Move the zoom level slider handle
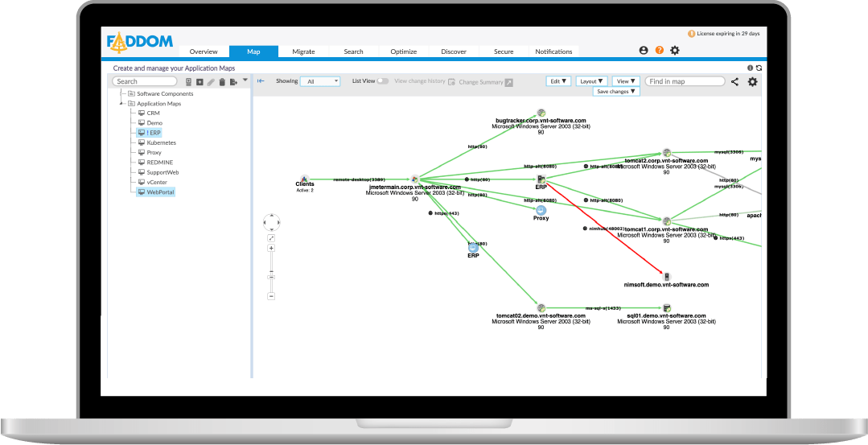The width and height of the screenshot is (868, 445). (x=271, y=276)
